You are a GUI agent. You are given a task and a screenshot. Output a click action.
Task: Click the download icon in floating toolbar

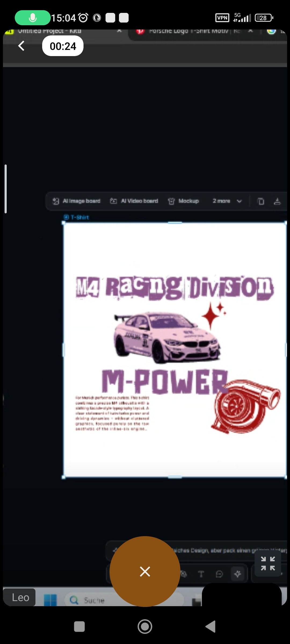(277, 201)
